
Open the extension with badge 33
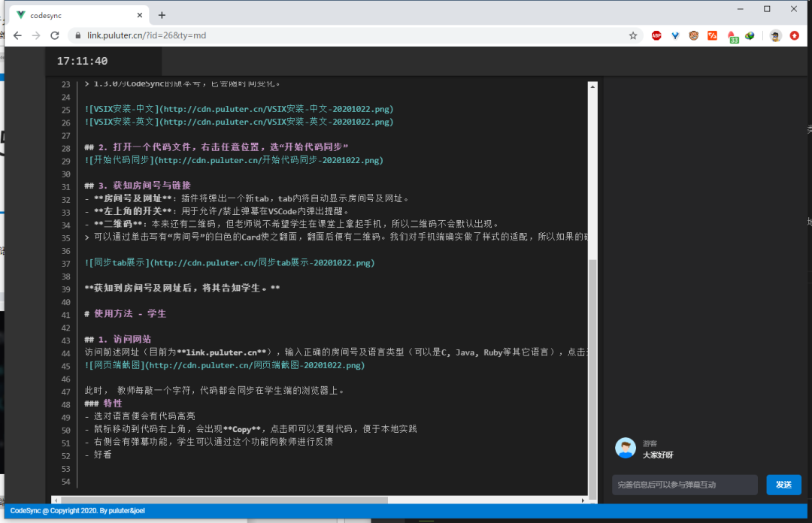[x=732, y=37]
